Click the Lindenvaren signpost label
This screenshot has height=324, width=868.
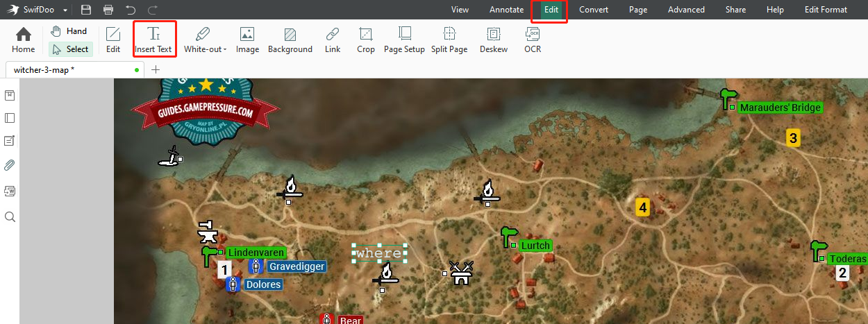pos(256,253)
